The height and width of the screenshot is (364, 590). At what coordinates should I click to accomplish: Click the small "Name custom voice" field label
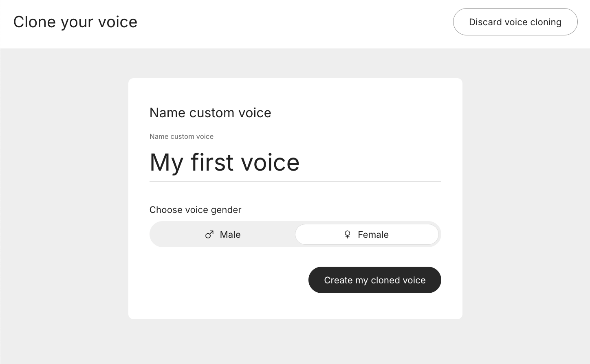[181, 136]
